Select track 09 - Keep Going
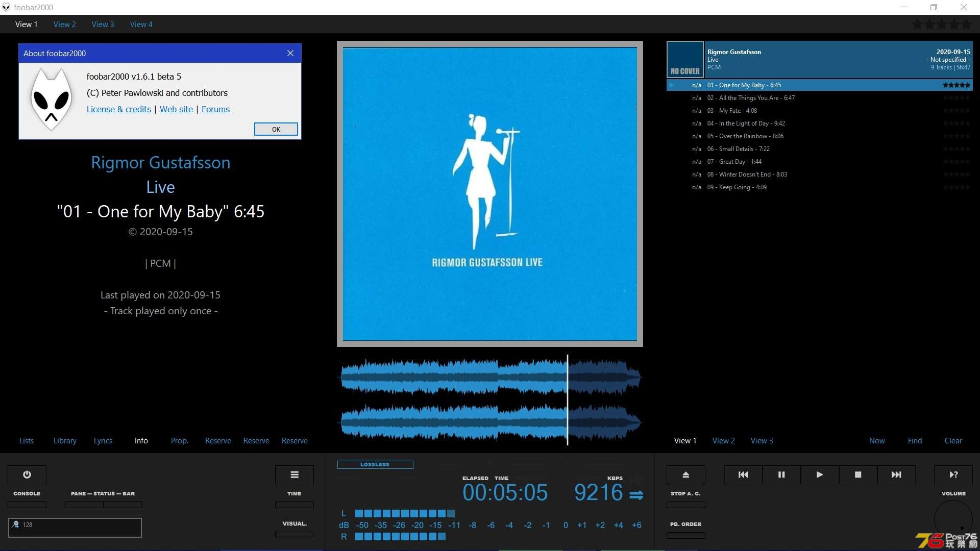 tap(820, 187)
